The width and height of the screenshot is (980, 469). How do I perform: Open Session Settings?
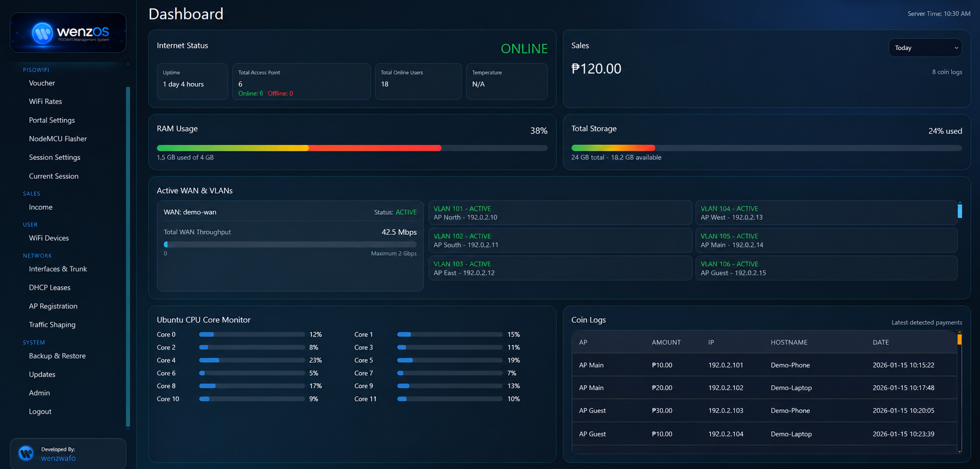click(55, 157)
